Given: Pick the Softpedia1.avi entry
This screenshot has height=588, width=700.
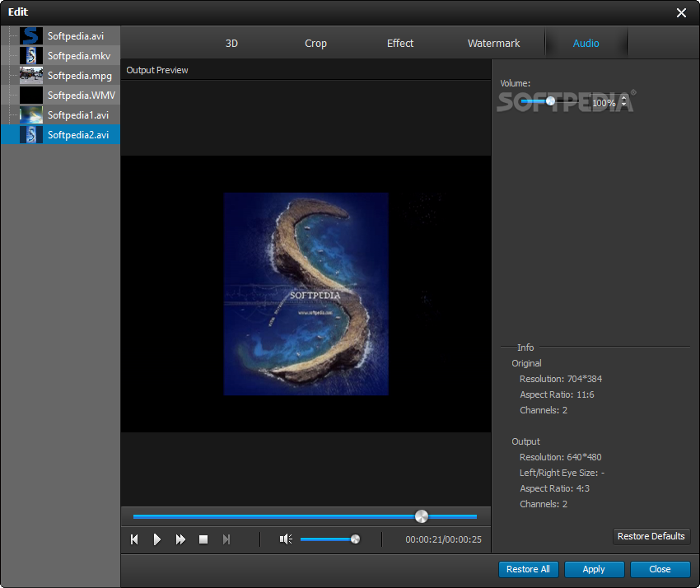Looking at the screenshot, I should click(77, 115).
